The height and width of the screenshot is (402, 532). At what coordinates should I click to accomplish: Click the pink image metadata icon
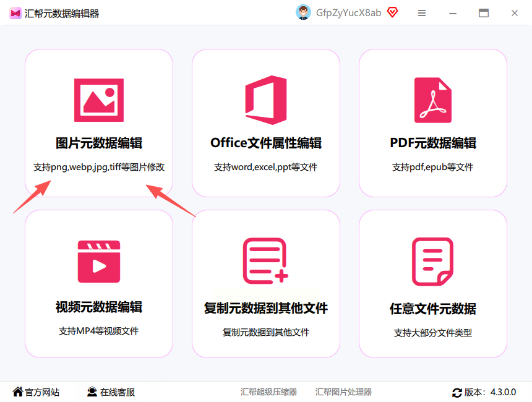pyautogui.click(x=99, y=100)
